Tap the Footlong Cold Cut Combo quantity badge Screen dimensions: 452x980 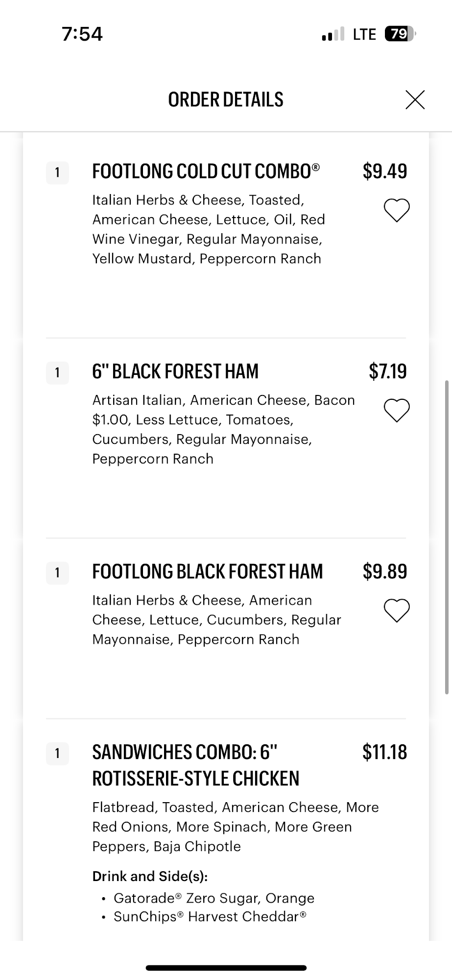[x=57, y=172]
